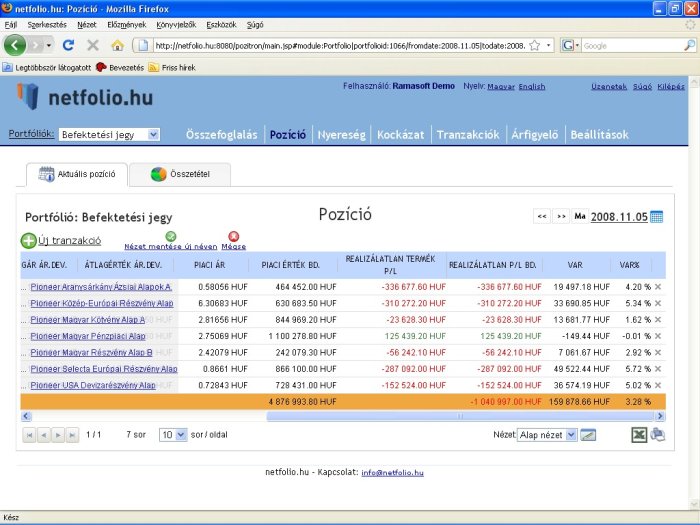Go to the Kockázat section
Screen dimensions: 700x525
coord(400,134)
